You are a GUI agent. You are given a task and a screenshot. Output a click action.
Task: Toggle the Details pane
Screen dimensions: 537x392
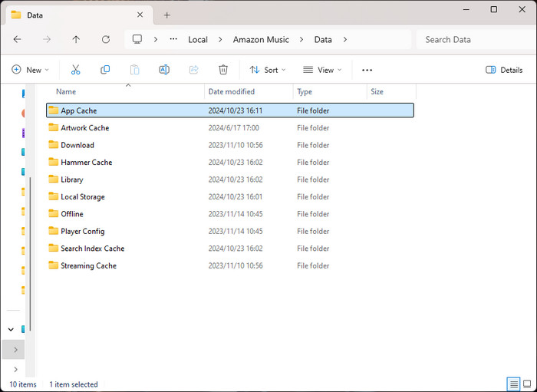[x=504, y=70]
